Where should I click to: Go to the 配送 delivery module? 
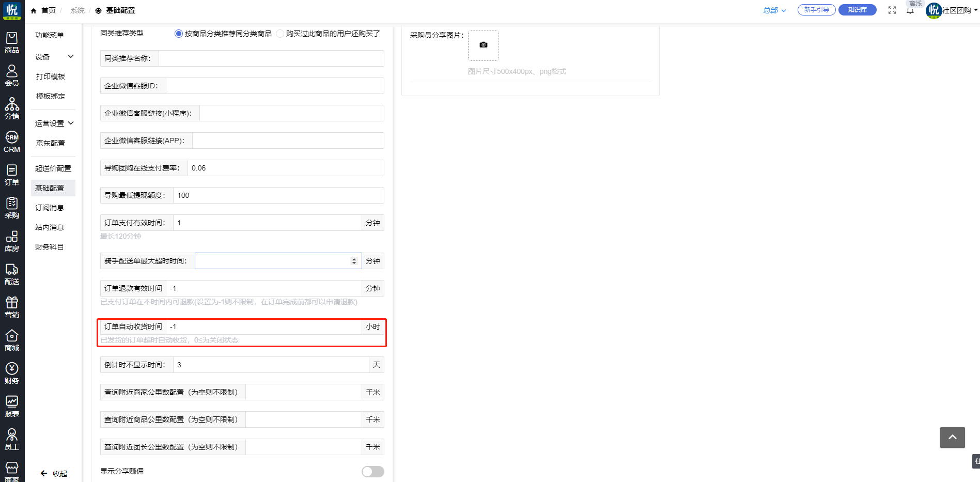12,274
